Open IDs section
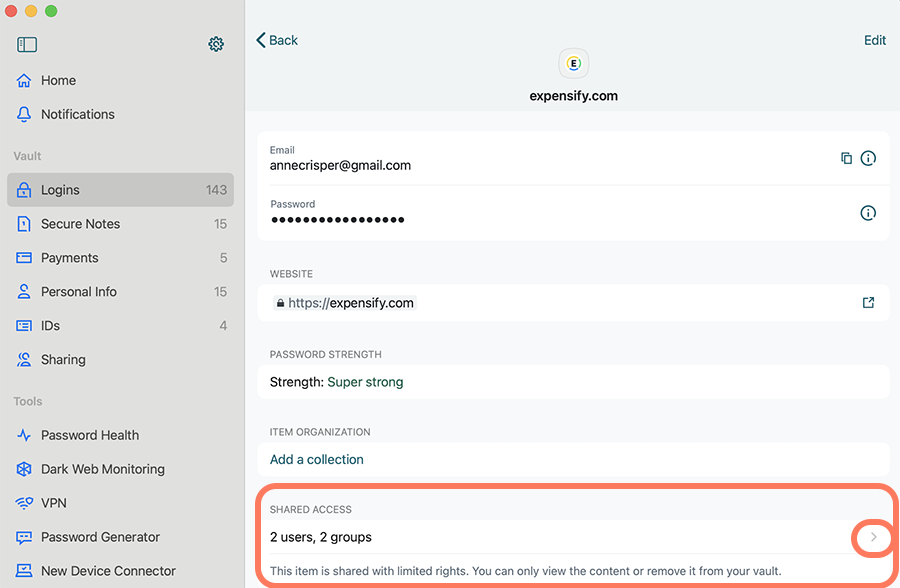This screenshot has width=900, height=588. (x=121, y=326)
